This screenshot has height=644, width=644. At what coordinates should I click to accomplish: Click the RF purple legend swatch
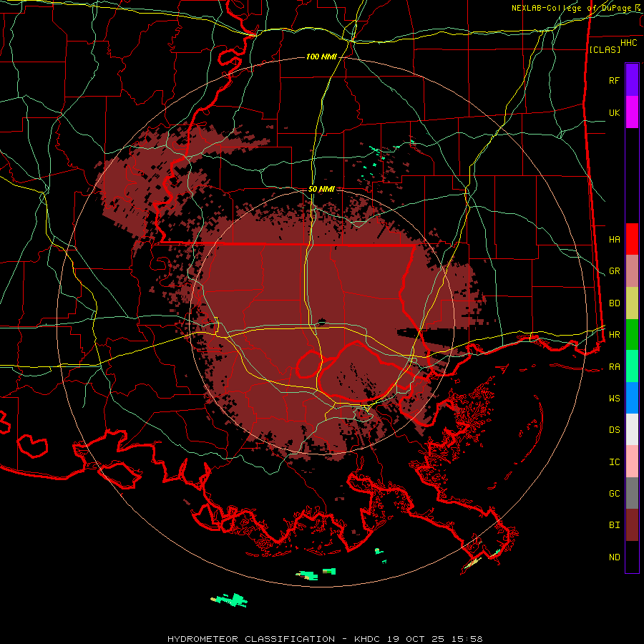(632, 80)
